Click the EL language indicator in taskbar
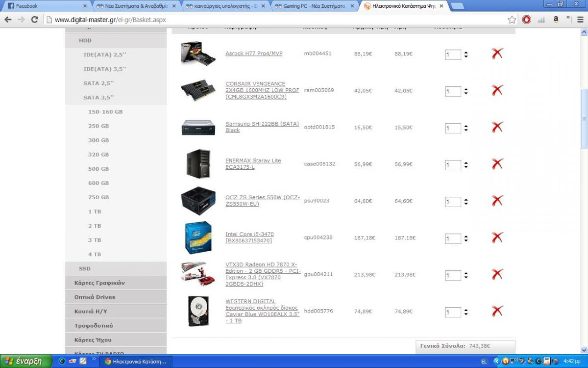 pos(484,361)
